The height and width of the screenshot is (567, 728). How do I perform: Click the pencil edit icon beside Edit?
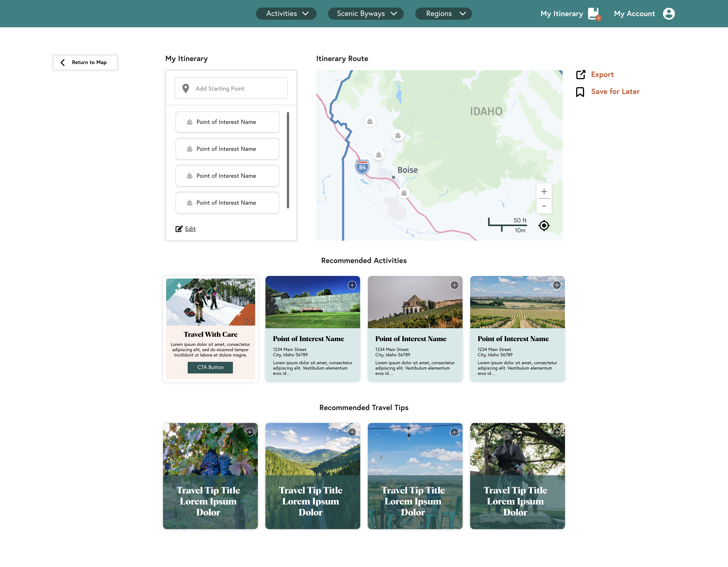point(179,229)
